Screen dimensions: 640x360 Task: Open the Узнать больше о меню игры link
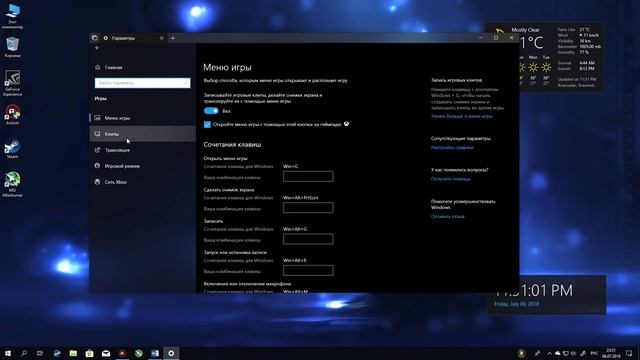[462, 116]
